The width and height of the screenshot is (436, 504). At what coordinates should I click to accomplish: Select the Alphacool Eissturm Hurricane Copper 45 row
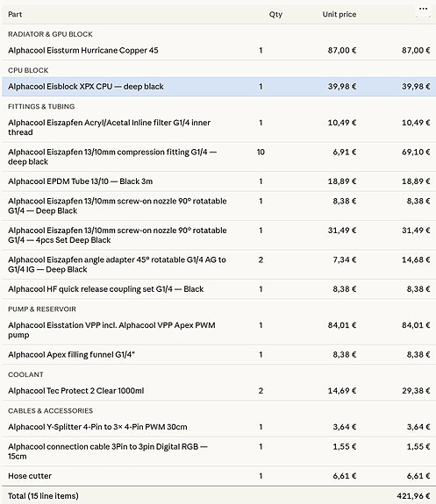pyautogui.click(x=218, y=50)
